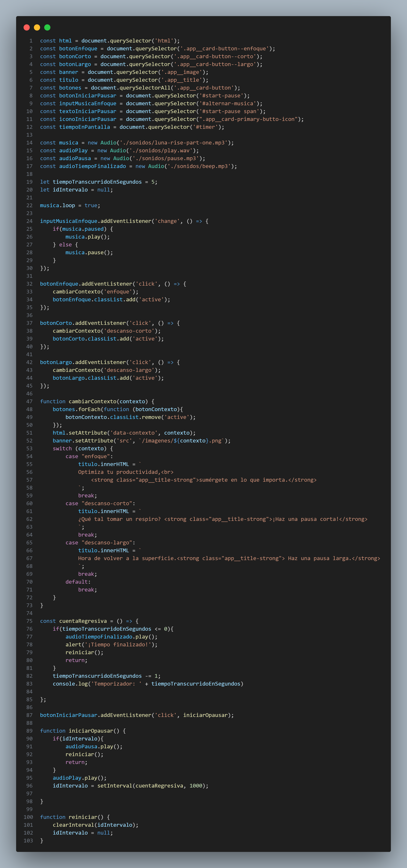Click the 'Optimiza tu productividad,<br>' text
The width and height of the screenshot is (407, 868).
click(126, 472)
